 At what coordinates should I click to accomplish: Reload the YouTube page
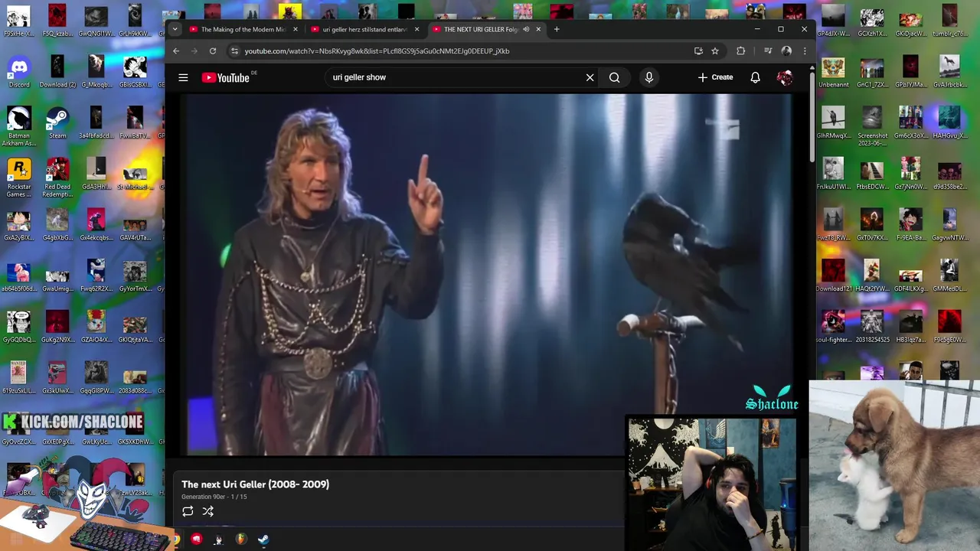[x=213, y=51]
